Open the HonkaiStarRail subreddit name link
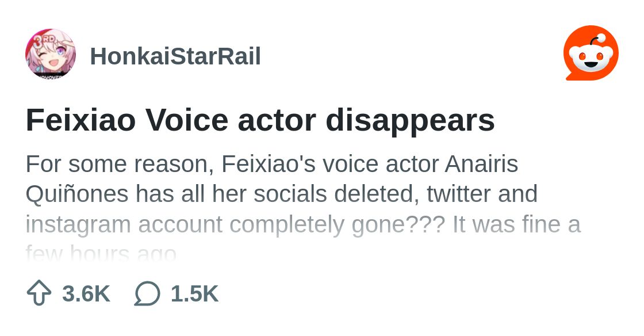The width and height of the screenshot is (644, 336). click(175, 56)
